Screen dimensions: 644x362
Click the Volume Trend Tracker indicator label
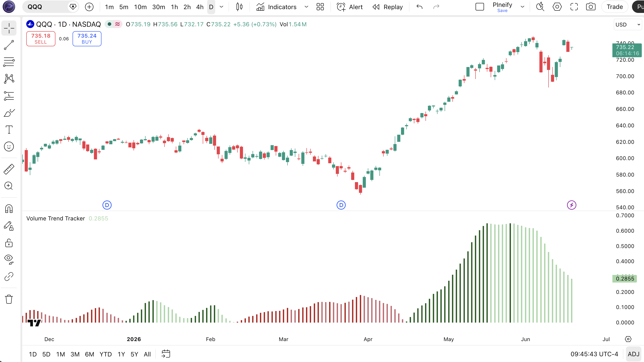pos(55,218)
